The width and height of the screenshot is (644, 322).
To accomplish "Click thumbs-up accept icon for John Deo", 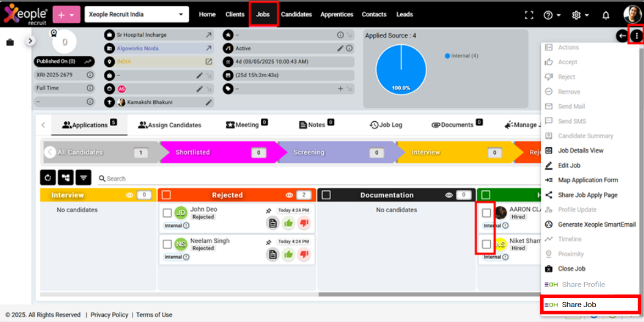I will pos(288,223).
